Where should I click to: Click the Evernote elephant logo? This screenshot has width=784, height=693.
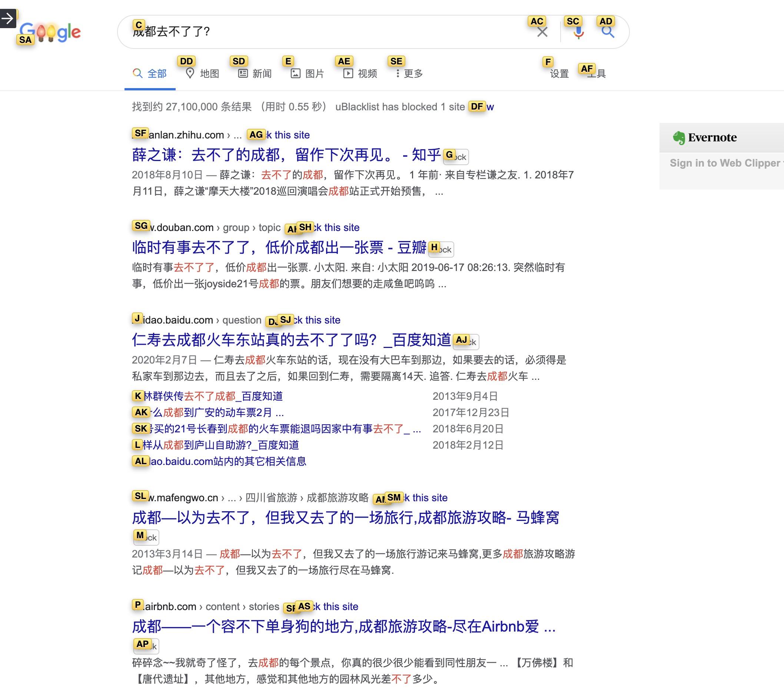pos(678,138)
